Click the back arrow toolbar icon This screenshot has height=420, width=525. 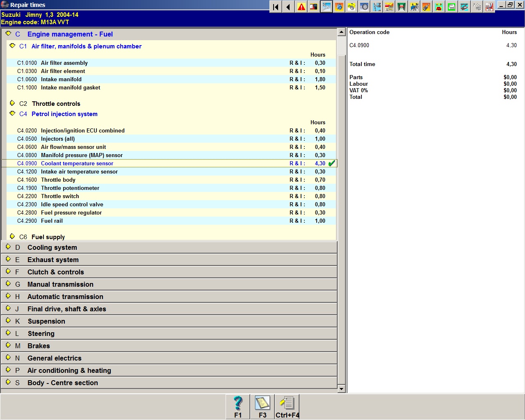(x=288, y=7)
